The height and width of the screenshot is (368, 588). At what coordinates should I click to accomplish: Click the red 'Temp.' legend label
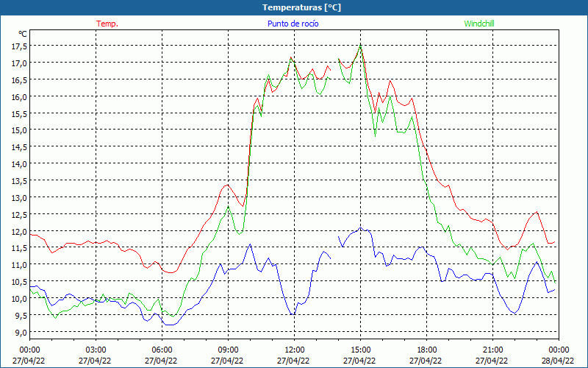click(107, 24)
